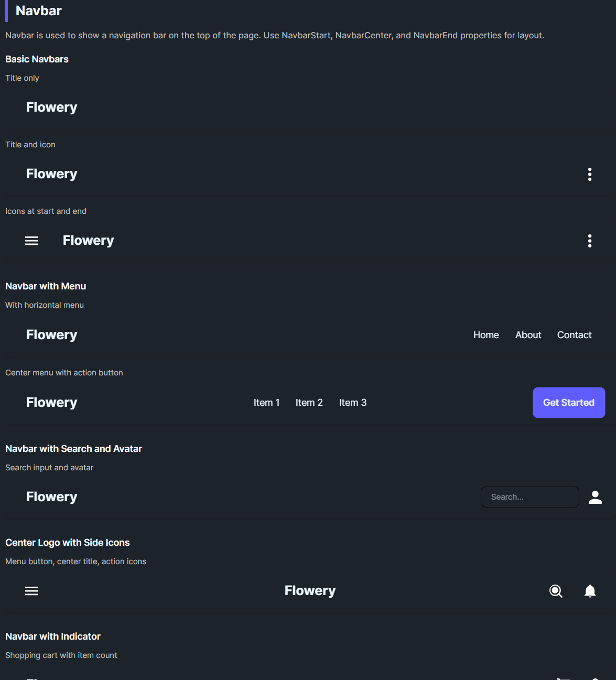
Task: Focus the Search... input field
Action: tap(529, 497)
